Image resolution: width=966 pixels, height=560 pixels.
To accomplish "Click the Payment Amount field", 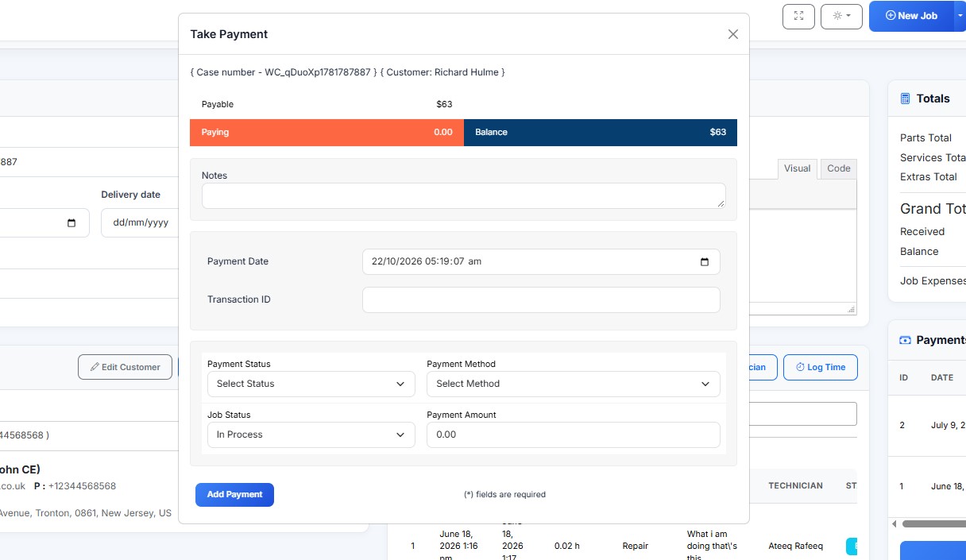I will click(573, 434).
